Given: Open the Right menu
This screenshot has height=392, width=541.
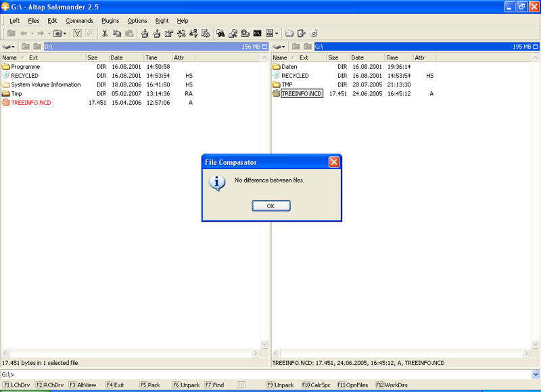Looking at the screenshot, I should point(162,21).
